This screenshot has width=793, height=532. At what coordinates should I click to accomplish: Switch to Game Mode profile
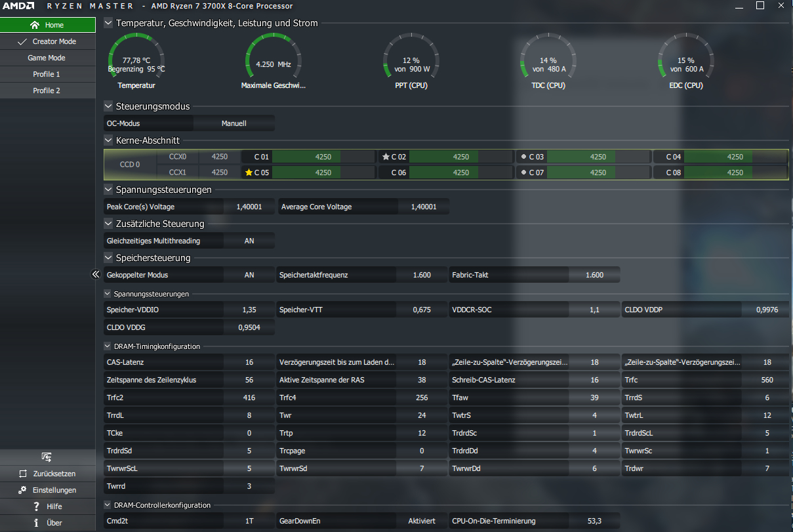48,58
